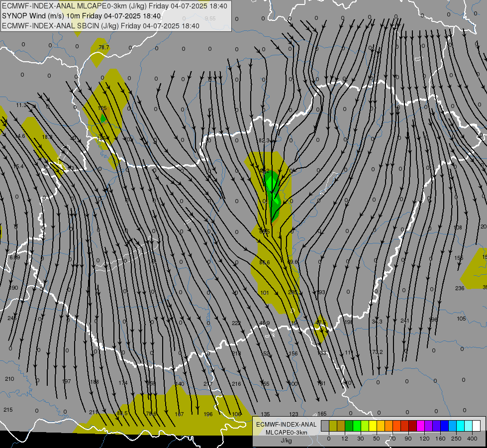Click the 'J/kg' unit label in the legend
The width and height of the screenshot is (487, 448).
point(286,441)
